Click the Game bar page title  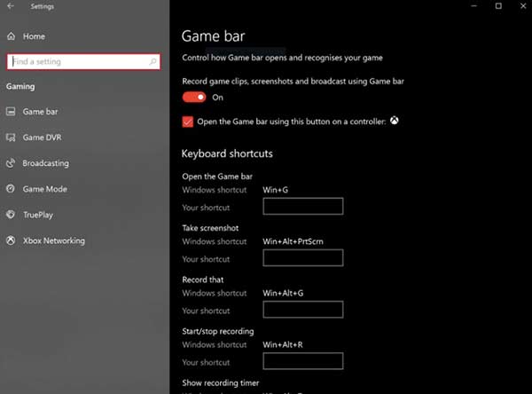coord(213,36)
